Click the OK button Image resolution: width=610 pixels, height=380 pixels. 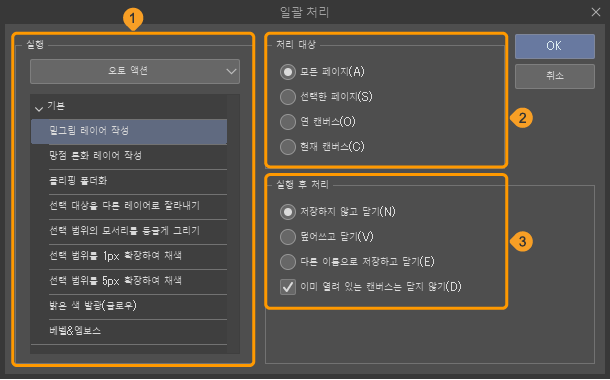click(x=554, y=46)
